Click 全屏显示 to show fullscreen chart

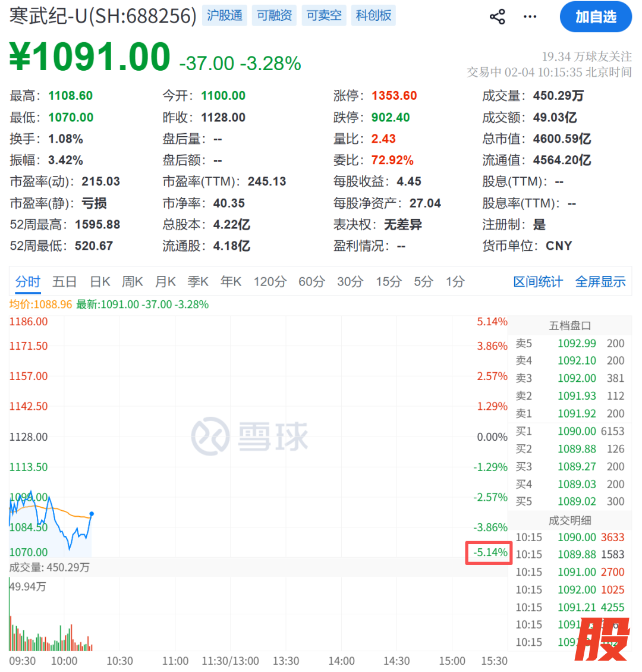600,281
